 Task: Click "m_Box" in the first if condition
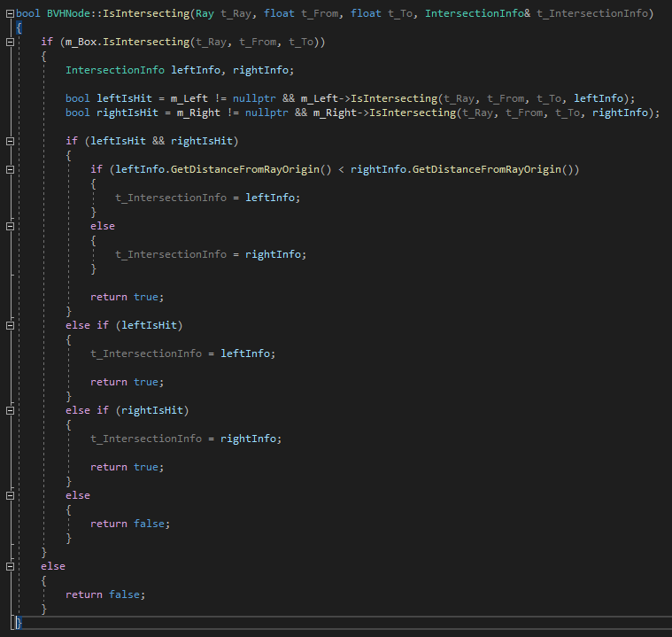pos(81,42)
